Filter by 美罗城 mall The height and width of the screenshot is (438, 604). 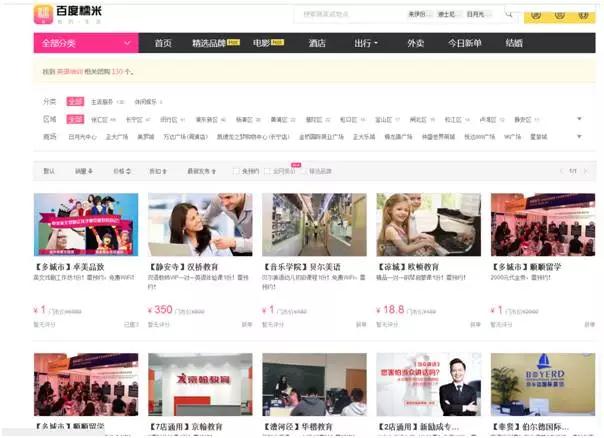click(x=146, y=137)
